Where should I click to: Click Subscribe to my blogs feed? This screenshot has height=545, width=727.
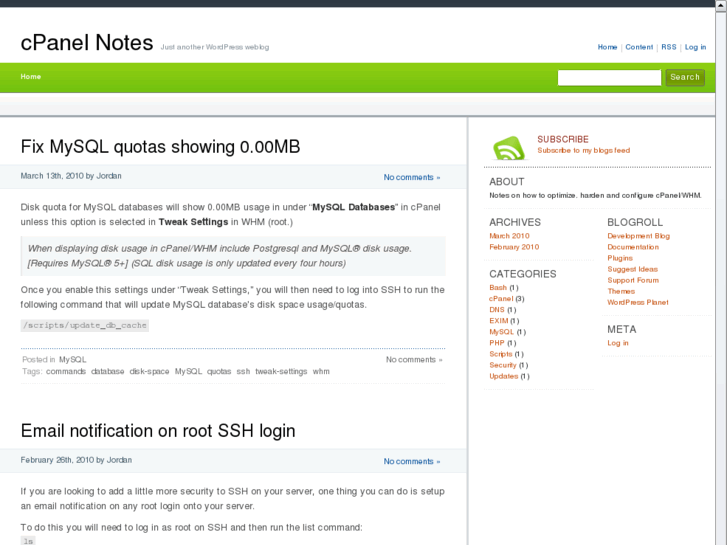click(x=584, y=150)
